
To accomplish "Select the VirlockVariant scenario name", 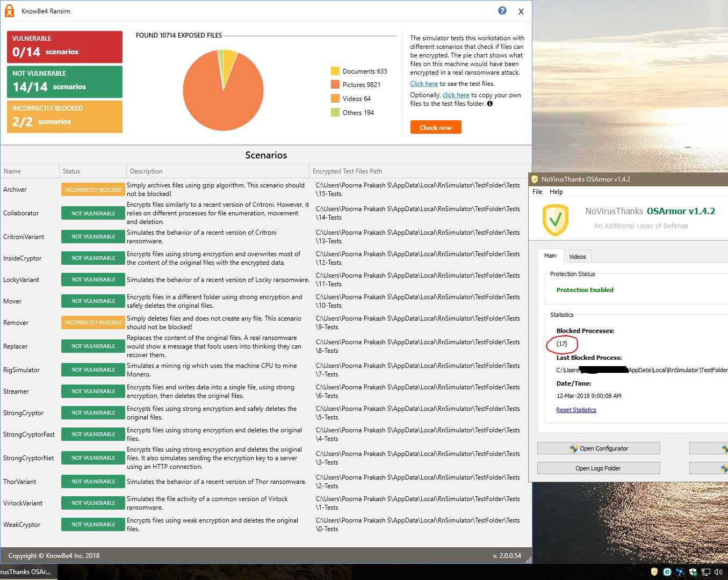I will coord(23,503).
